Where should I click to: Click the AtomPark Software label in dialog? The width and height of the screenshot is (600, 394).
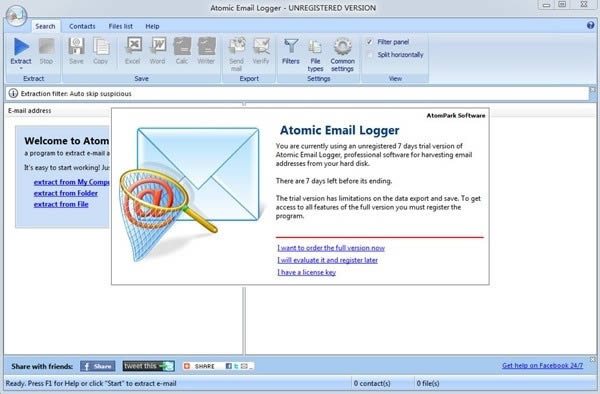tap(456, 116)
